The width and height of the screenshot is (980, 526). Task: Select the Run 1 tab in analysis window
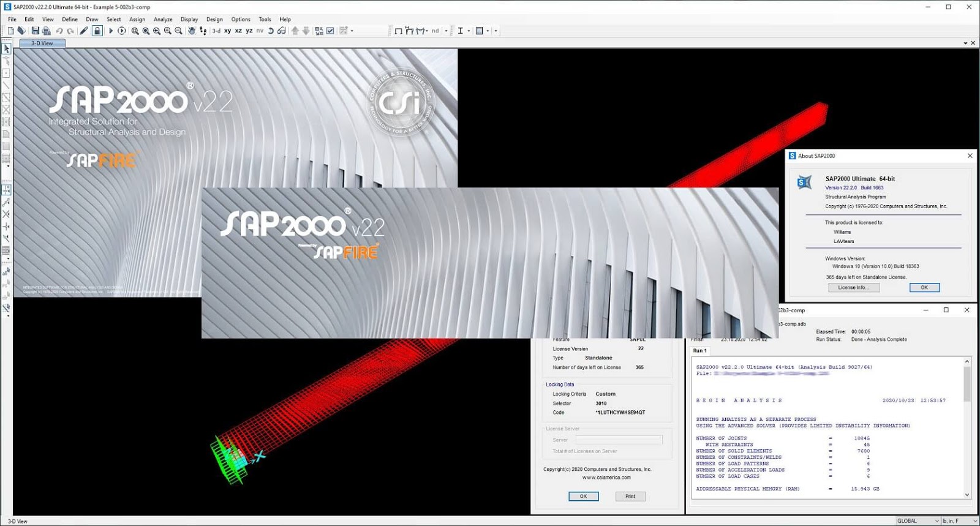[x=699, y=351]
